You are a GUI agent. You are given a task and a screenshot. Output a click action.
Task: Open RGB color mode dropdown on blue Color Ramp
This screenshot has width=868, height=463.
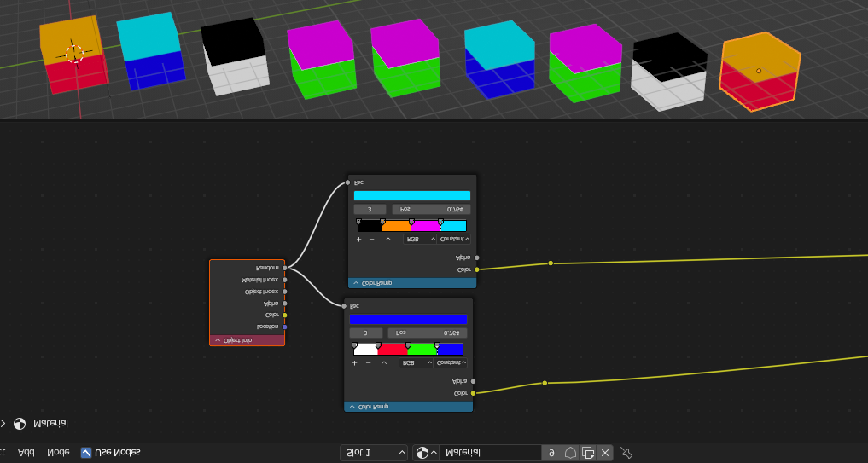(416, 363)
